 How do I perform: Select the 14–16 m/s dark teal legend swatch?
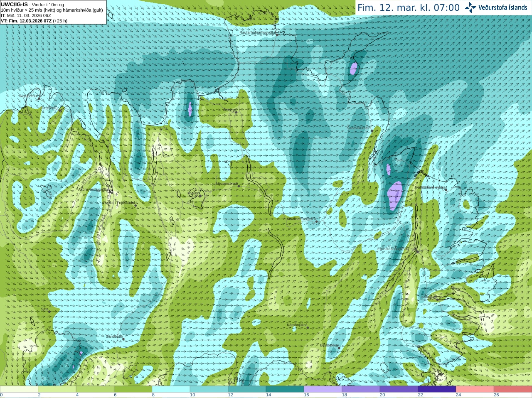coord(285,389)
